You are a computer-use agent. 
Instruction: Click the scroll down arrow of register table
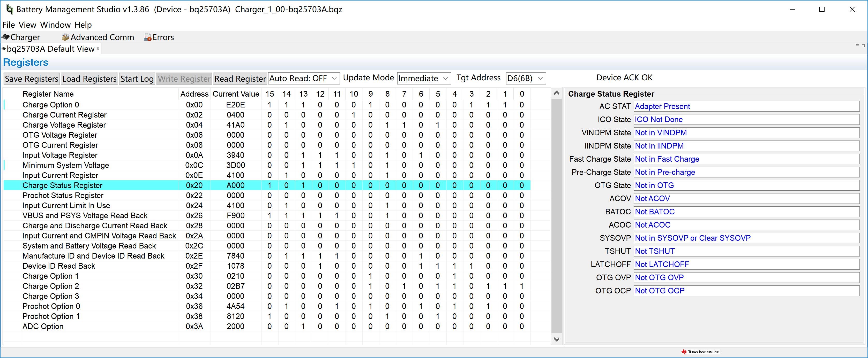click(x=556, y=339)
